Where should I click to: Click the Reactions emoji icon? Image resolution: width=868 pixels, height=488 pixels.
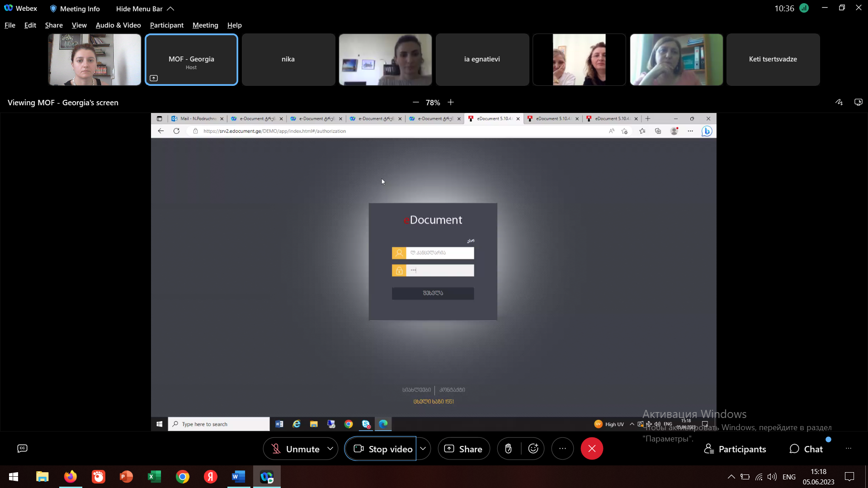[533, 449]
